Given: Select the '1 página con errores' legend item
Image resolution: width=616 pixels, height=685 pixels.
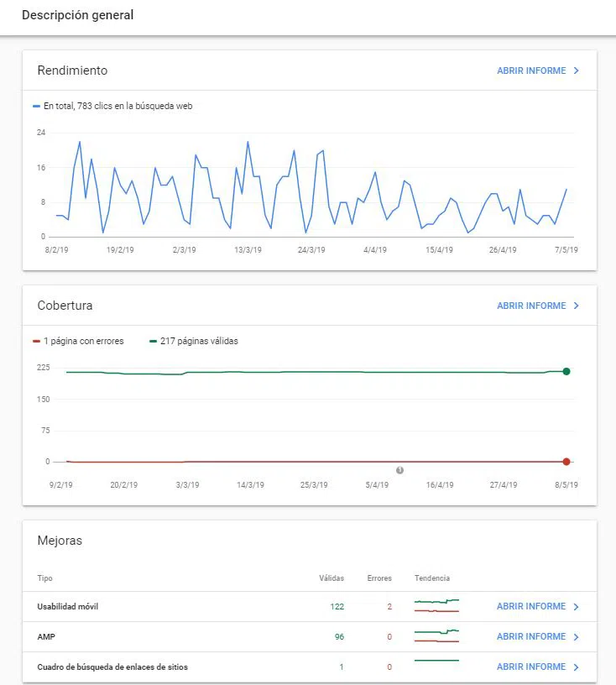Looking at the screenshot, I should [79, 341].
